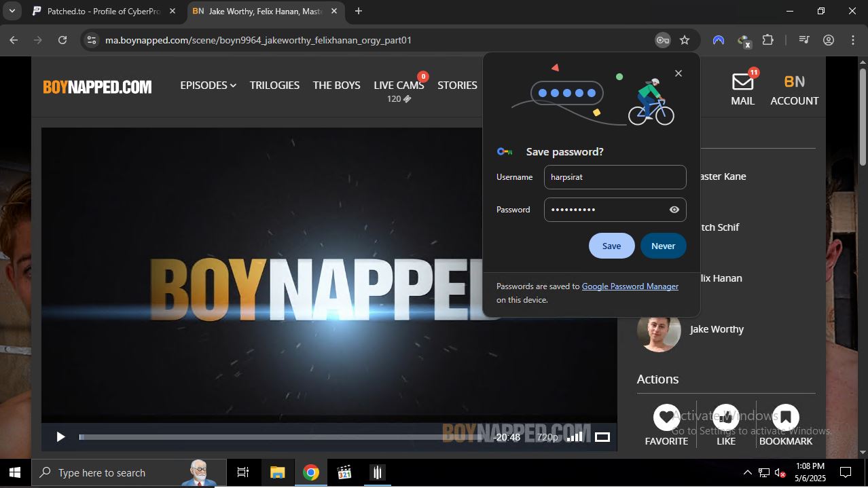Open the Jake Worthy performer link

[x=717, y=329]
